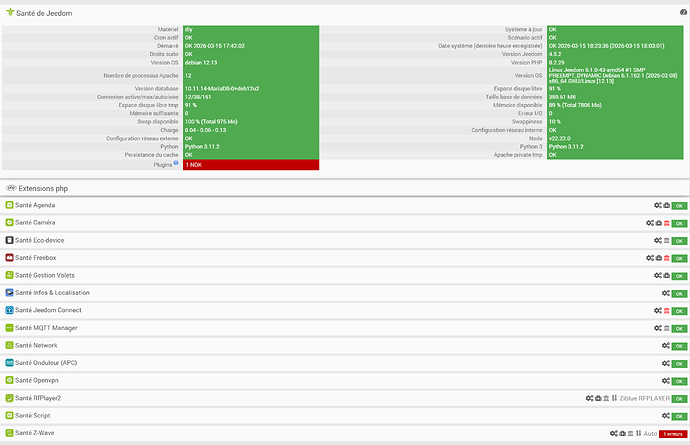This screenshot has width=690, height=445.
Task: Click the medkit icon on Santé Gestion Volets row
Action: (x=667, y=276)
